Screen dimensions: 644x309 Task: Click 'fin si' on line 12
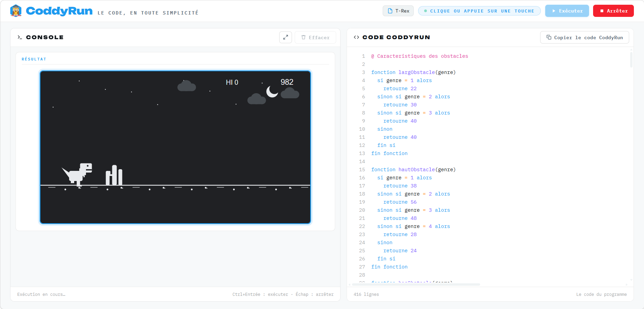[386, 145]
